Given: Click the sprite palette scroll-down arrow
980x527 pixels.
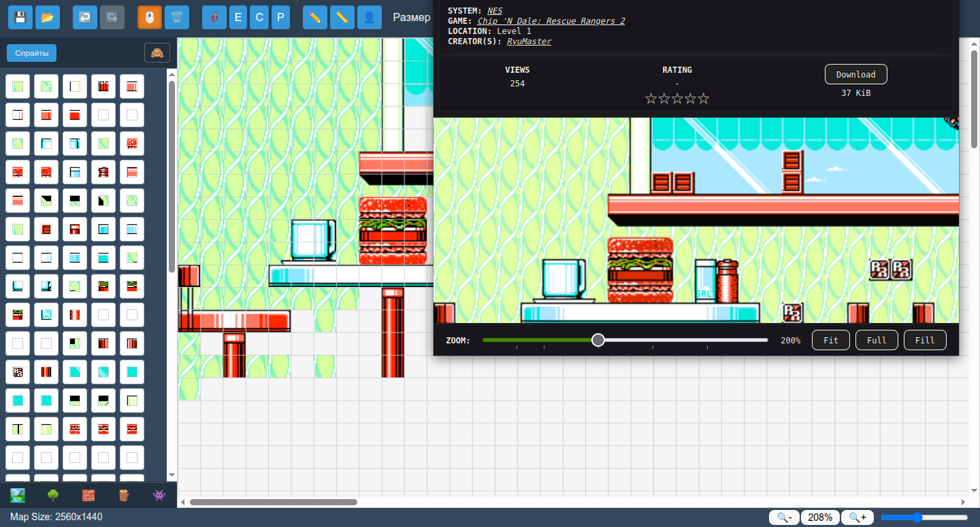Looking at the screenshot, I should coord(171,475).
